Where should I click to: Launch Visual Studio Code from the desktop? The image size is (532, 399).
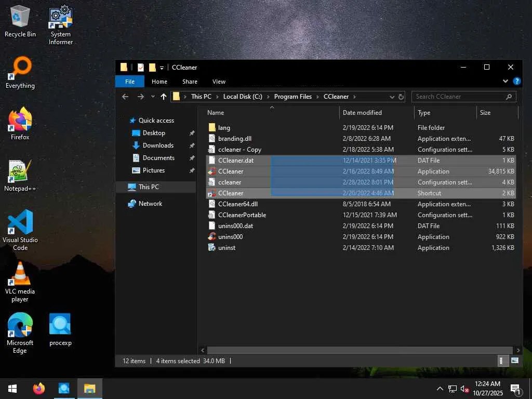click(20, 230)
